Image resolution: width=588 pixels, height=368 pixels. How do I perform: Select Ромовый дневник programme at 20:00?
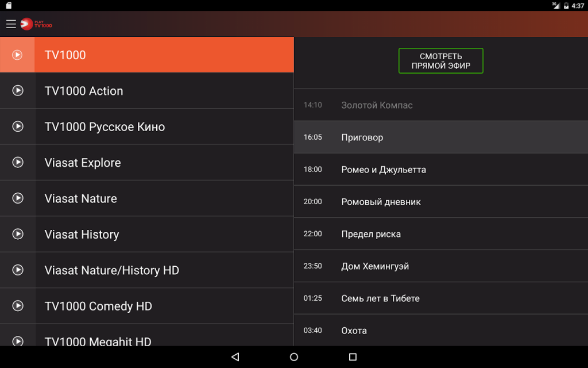[x=441, y=202]
